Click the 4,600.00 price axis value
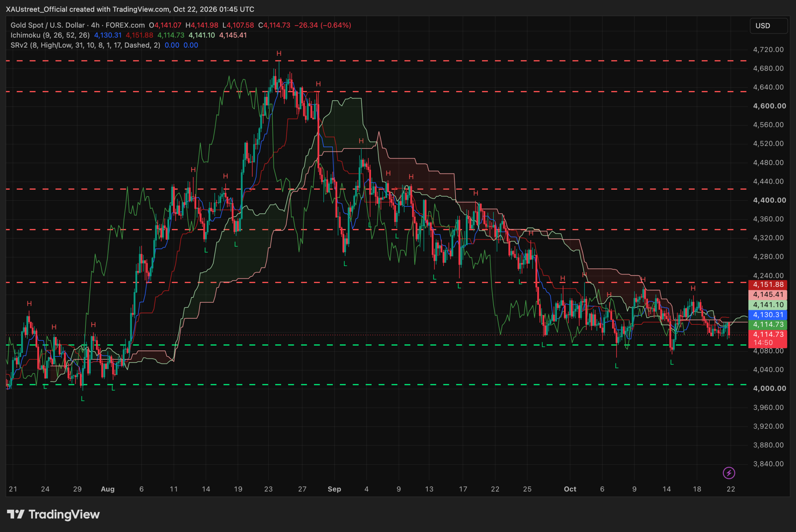This screenshot has width=796, height=532. [769, 106]
